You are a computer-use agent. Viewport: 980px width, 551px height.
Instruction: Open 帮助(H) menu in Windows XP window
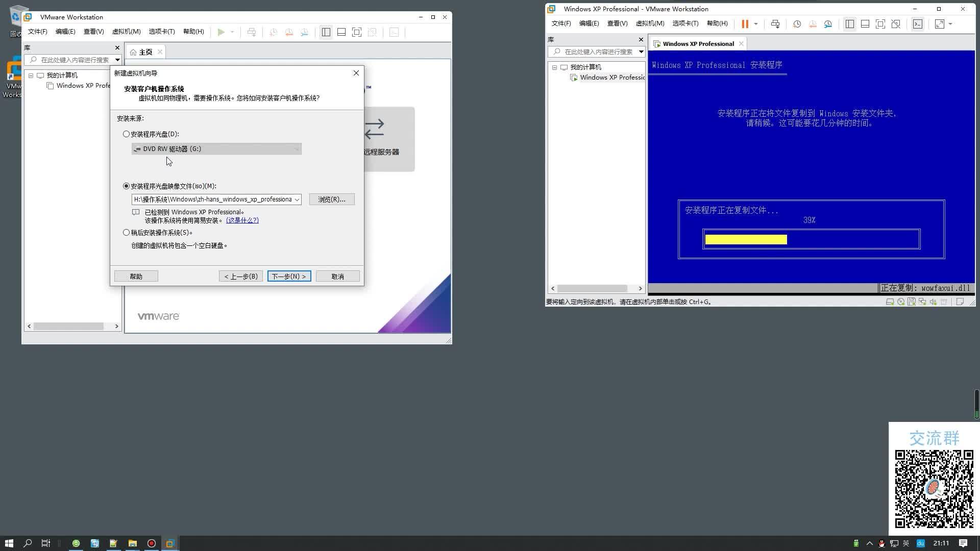[x=717, y=23]
